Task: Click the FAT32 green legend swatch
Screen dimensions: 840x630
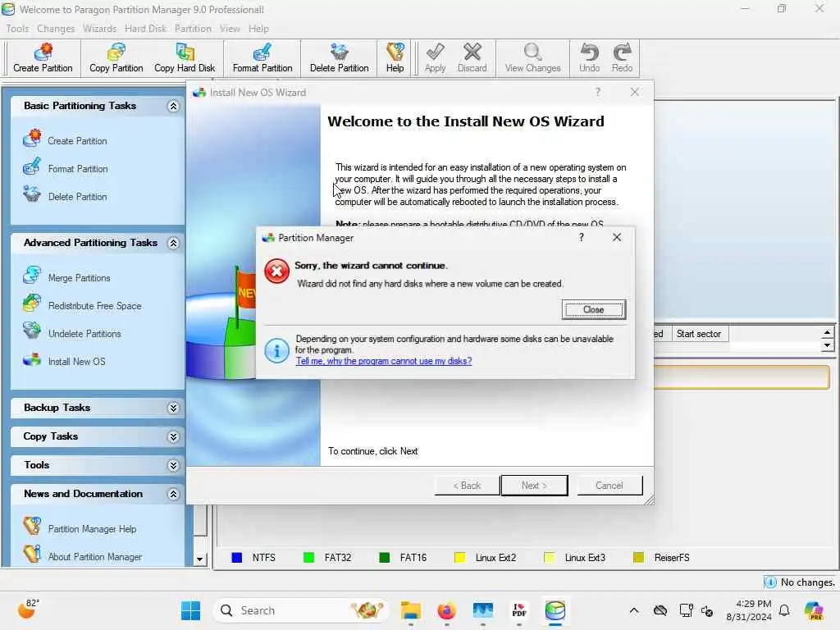Action: [x=308, y=558]
